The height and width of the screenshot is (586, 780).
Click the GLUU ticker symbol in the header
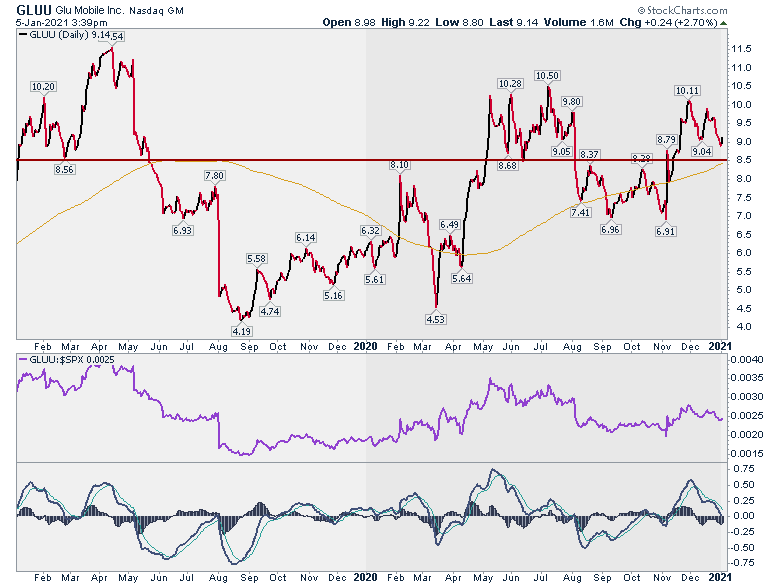(34, 10)
